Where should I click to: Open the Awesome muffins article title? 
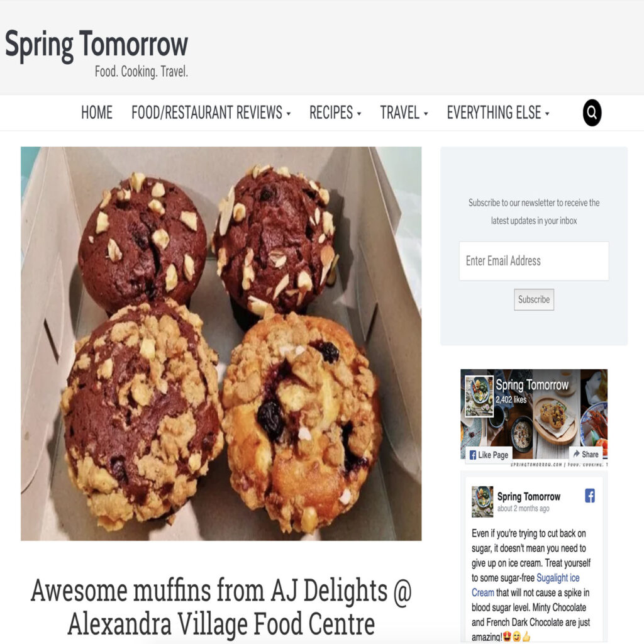tap(221, 607)
